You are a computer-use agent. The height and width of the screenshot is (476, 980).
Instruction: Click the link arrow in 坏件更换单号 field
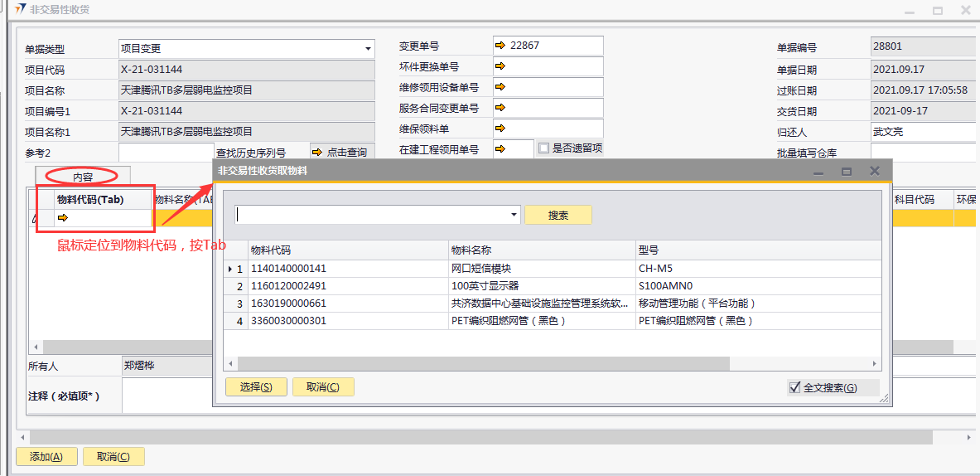click(x=500, y=66)
